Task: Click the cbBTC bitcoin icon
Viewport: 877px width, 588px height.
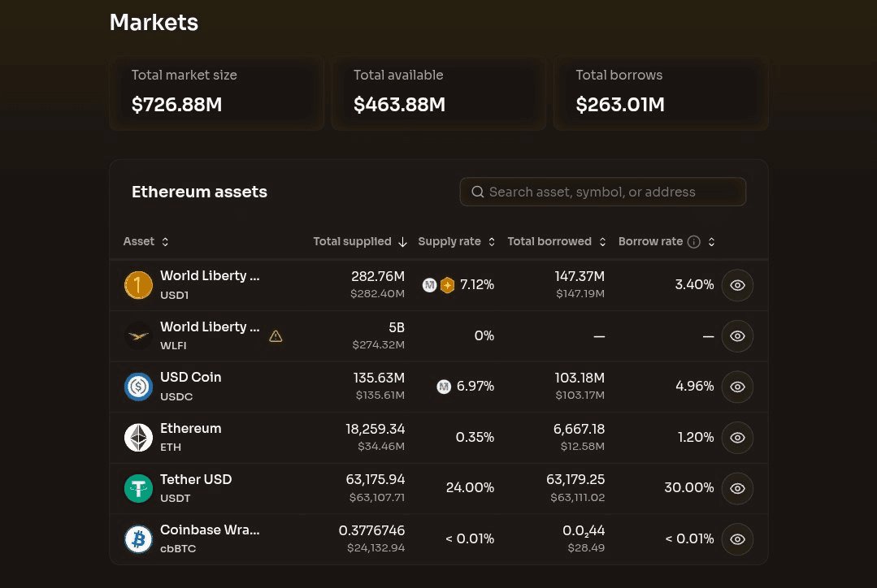Action: (138, 538)
